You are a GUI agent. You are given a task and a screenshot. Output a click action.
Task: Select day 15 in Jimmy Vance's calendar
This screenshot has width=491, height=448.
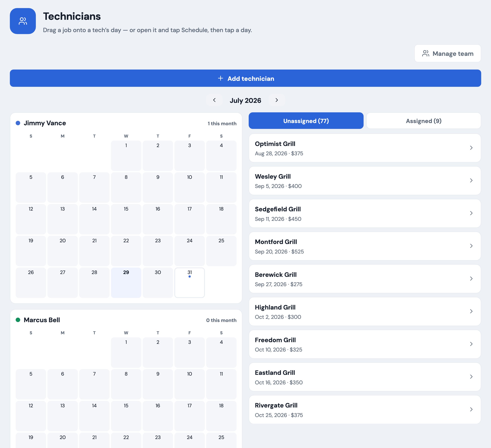click(126, 219)
